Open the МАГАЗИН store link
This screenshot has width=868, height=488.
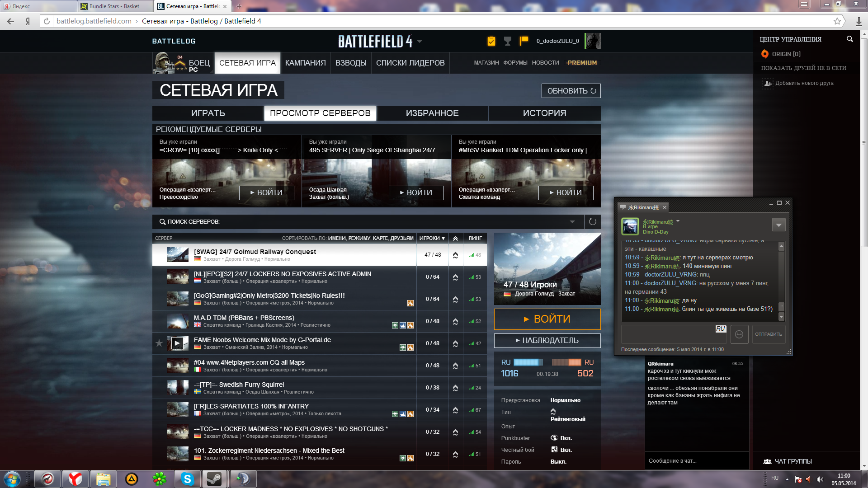pyautogui.click(x=486, y=63)
